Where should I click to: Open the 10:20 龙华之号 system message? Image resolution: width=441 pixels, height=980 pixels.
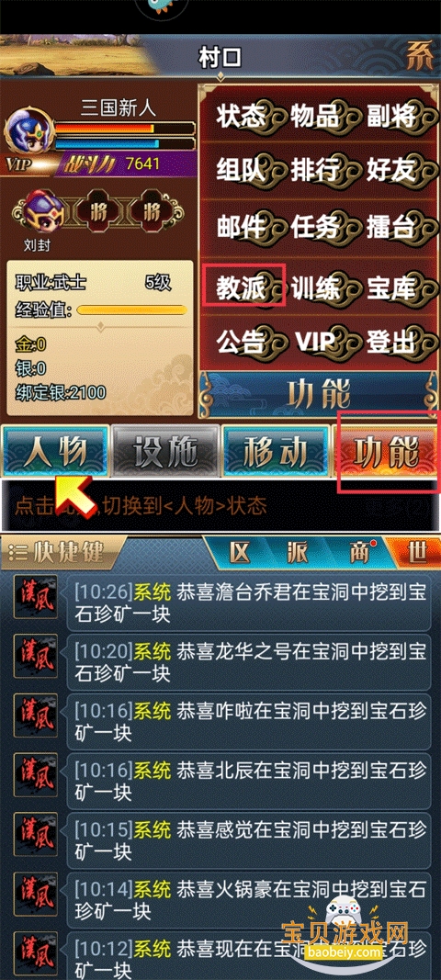248,662
